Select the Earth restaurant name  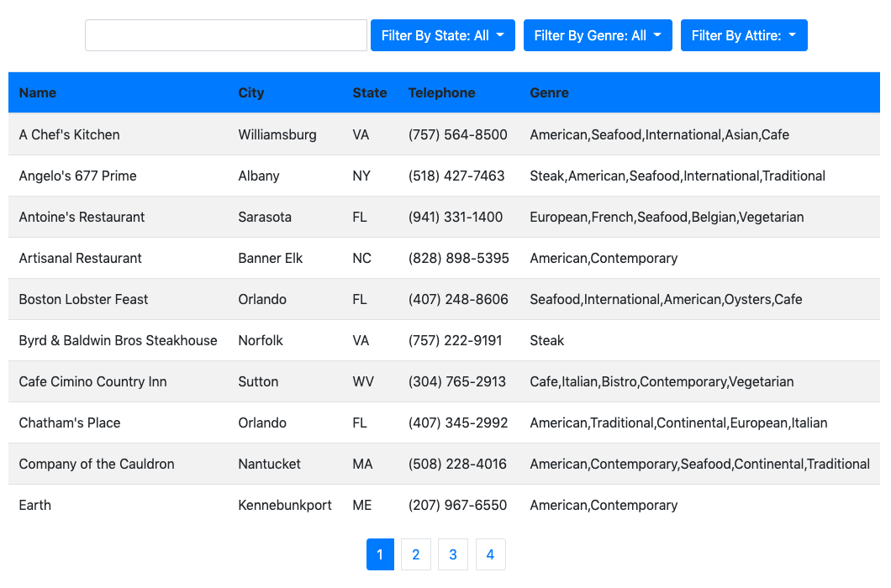click(34, 505)
